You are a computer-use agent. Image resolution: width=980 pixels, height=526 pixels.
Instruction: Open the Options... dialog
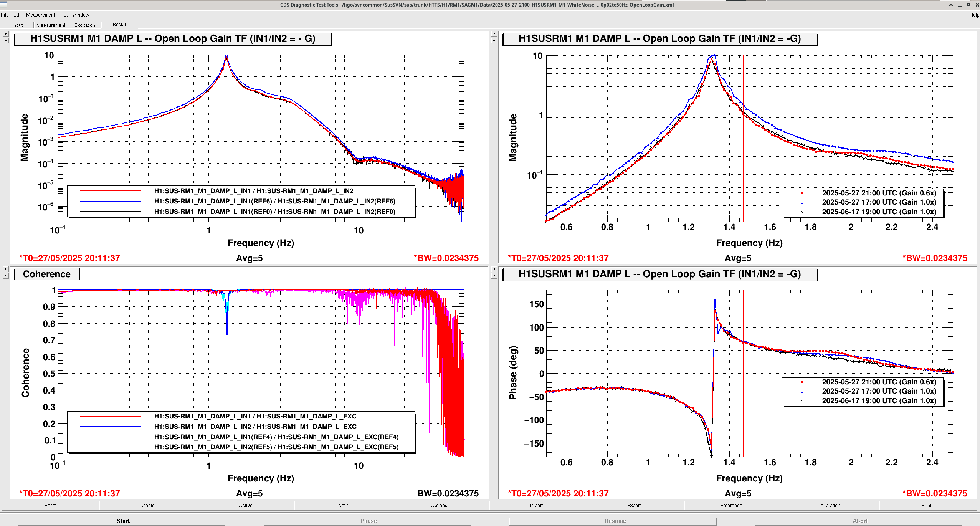[440, 505]
